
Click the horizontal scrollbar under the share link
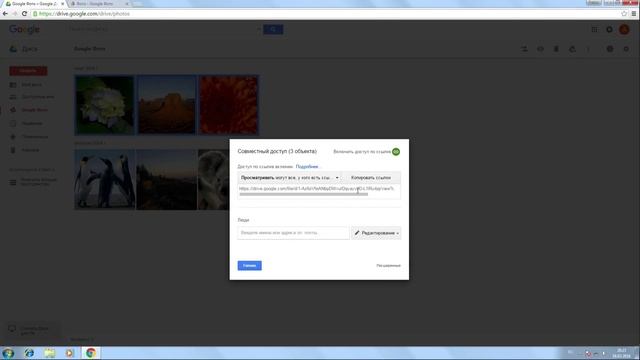point(304,194)
